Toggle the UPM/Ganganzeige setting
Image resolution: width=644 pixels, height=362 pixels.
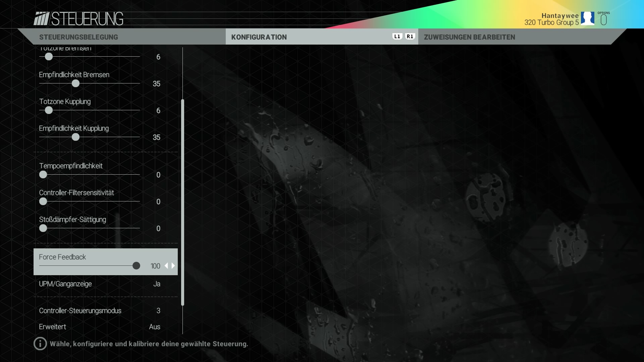(x=106, y=284)
